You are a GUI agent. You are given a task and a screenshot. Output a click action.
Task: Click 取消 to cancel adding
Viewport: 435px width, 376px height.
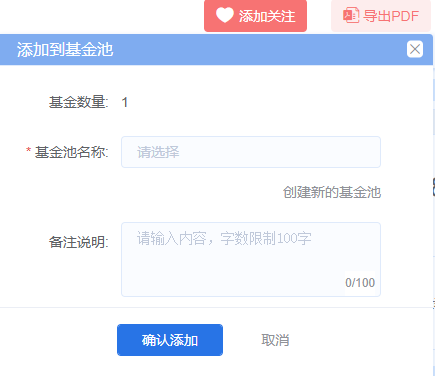click(275, 340)
